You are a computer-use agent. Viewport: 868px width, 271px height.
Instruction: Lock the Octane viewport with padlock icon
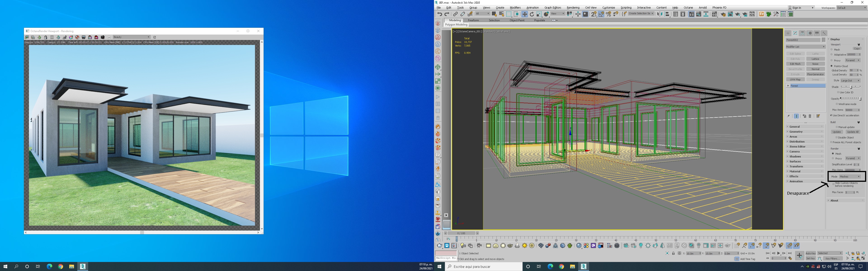(46, 37)
